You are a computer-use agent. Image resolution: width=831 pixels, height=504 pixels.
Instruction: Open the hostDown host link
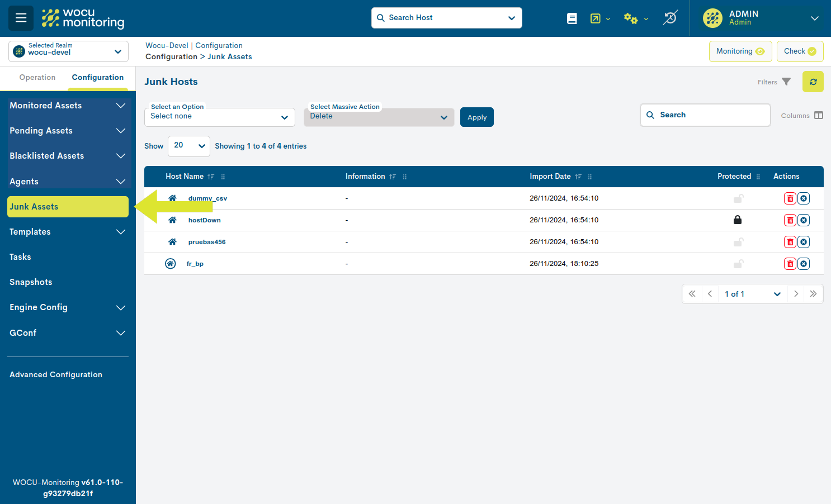(205, 220)
